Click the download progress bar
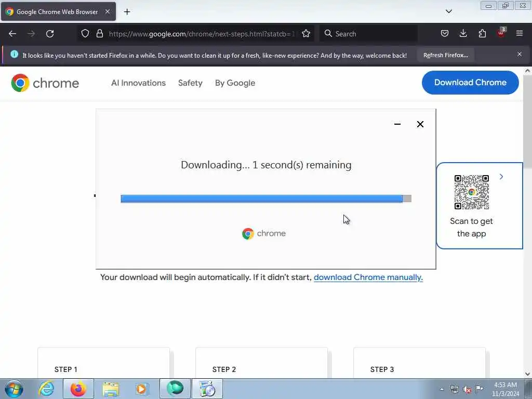 (266, 198)
